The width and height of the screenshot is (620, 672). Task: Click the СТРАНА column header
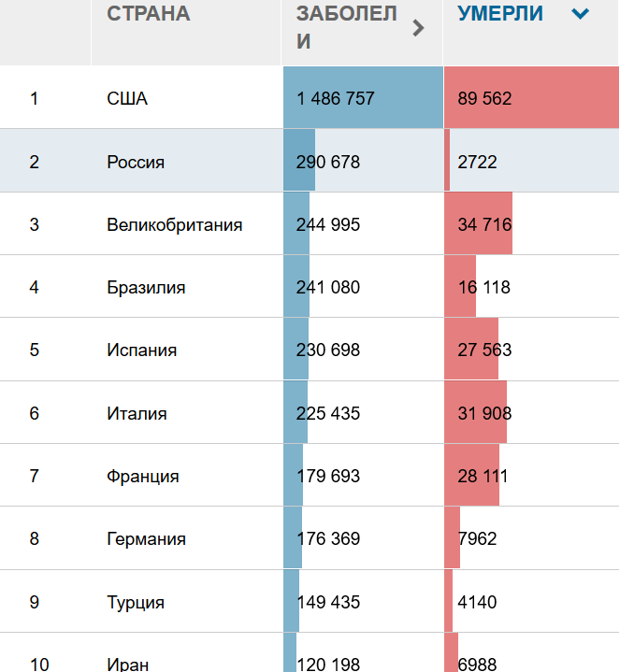pyautogui.click(x=149, y=14)
